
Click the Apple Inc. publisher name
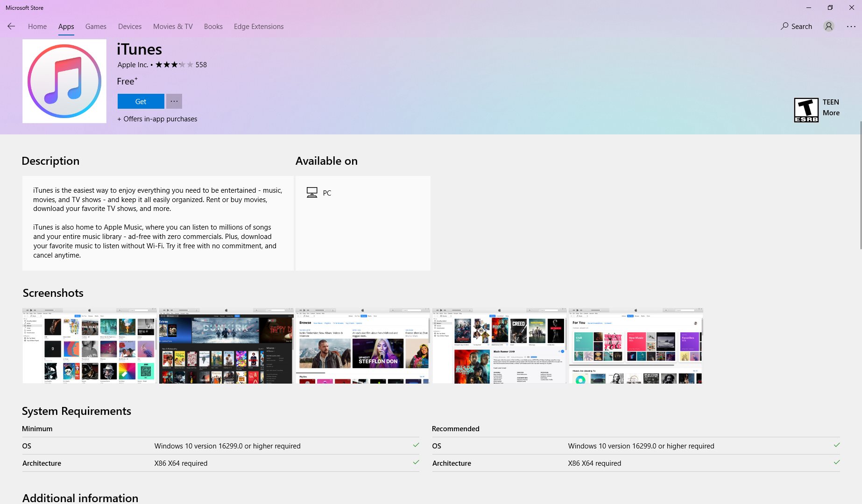click(133, 64)
